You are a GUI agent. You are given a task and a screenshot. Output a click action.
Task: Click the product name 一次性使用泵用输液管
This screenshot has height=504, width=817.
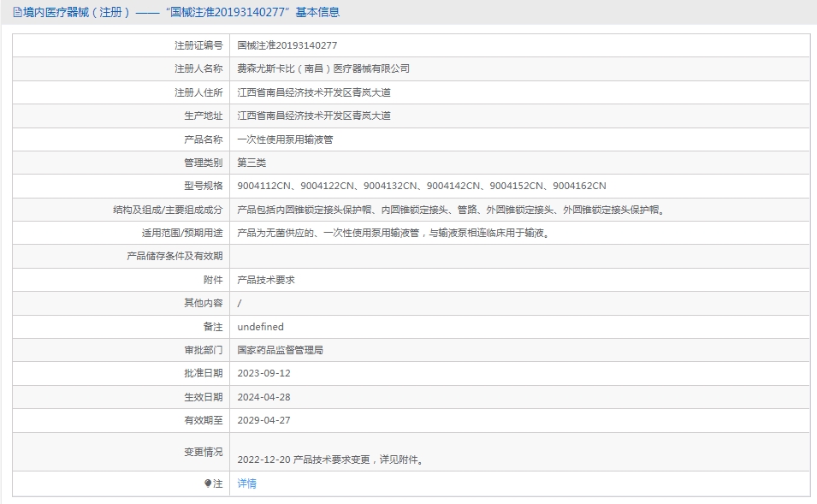(x=285, y=139)
